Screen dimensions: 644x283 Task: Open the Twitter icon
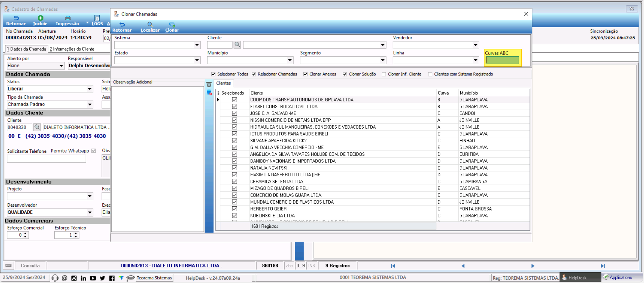pyautogui.click(x=102, y=278)
